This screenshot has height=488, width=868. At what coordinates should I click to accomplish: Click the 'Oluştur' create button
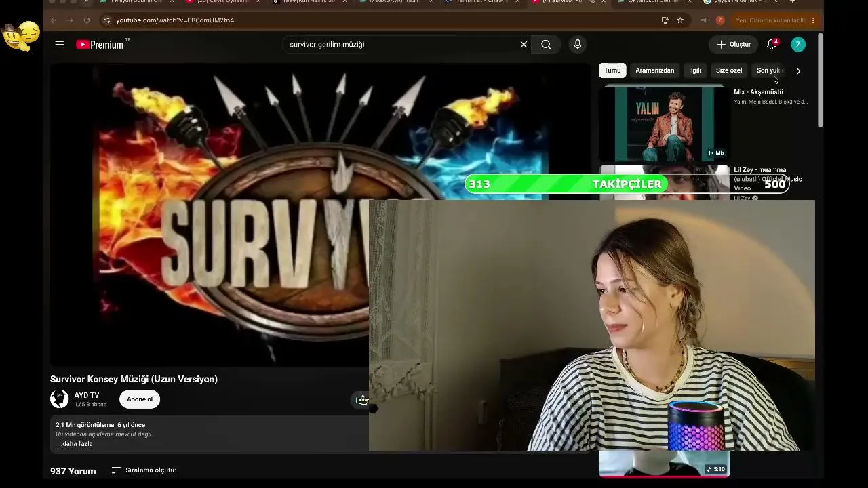733,45
